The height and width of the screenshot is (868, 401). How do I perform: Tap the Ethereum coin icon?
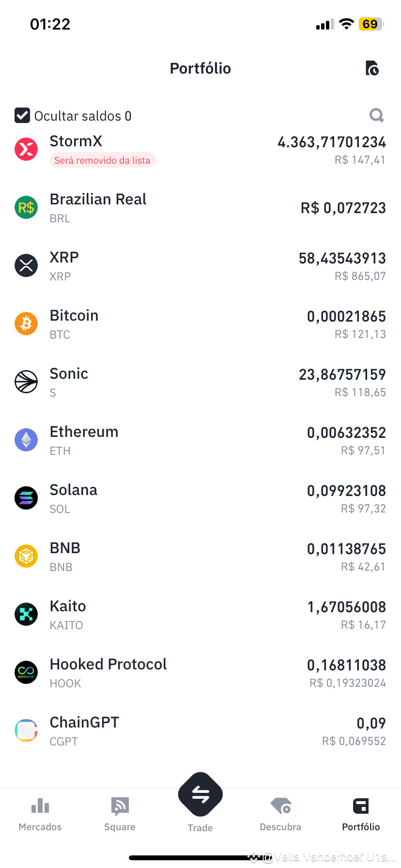coord(26,440)
